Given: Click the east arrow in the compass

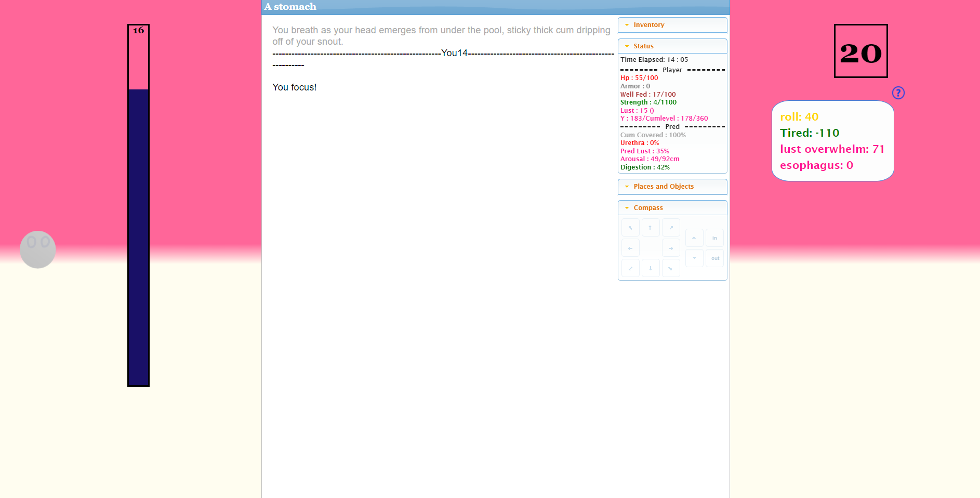Looking at the screenshot, I should 671,248.
